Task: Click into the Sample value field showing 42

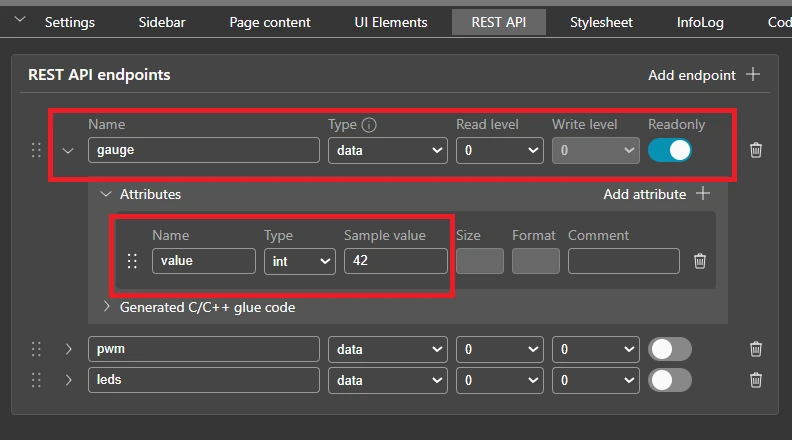Action: pos(395,261)
